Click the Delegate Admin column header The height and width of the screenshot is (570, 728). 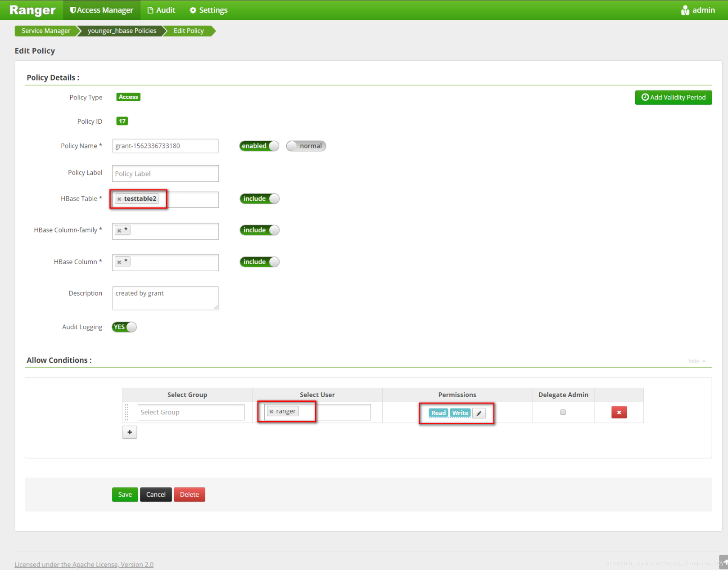pos(563,395)
